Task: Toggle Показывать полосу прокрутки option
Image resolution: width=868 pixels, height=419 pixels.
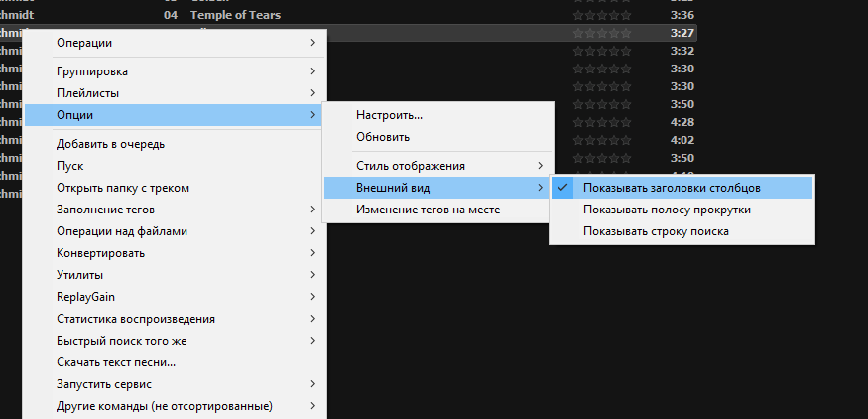Action: (682, 209)
